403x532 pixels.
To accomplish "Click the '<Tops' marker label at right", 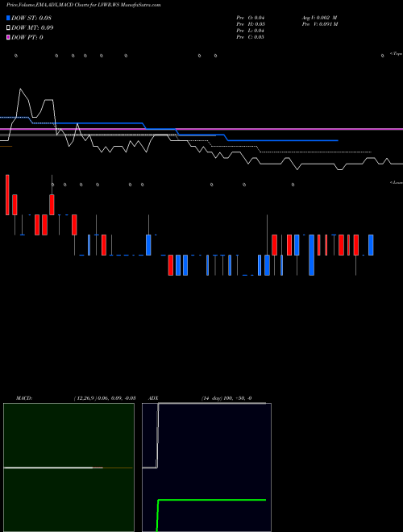I will click(396, 54).
